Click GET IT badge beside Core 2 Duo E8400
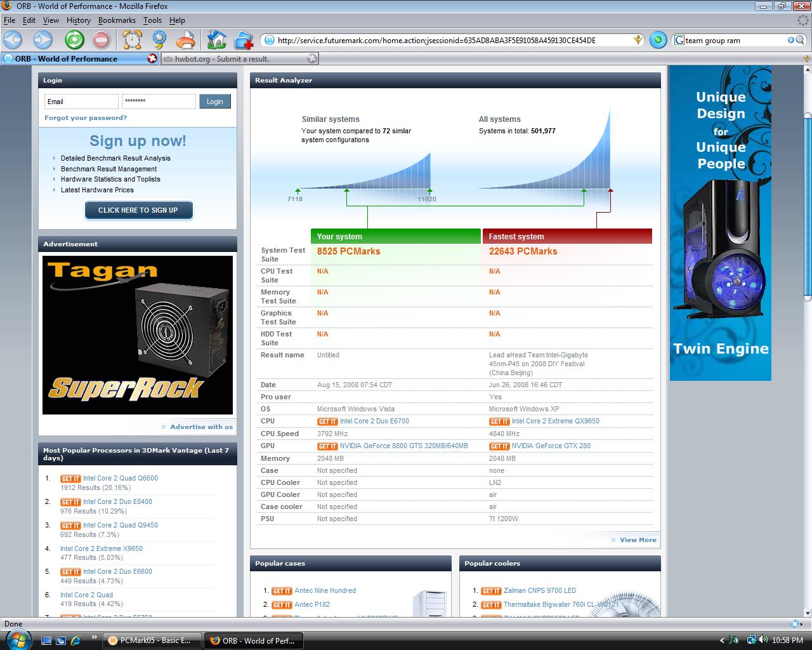812x650 pixels. click(70, 502)
